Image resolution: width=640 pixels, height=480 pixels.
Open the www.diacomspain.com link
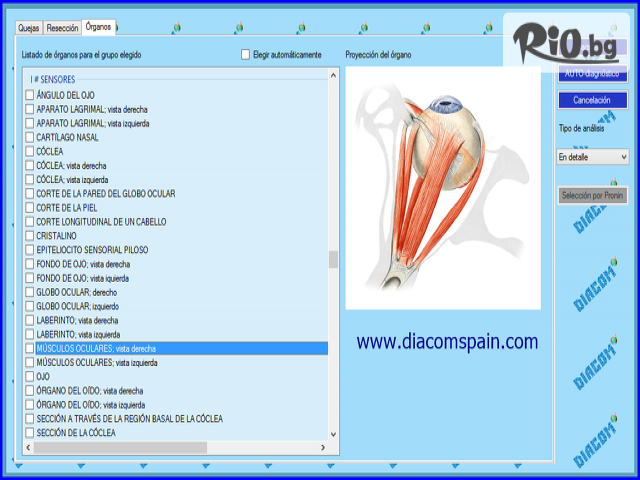coord(447,342)
